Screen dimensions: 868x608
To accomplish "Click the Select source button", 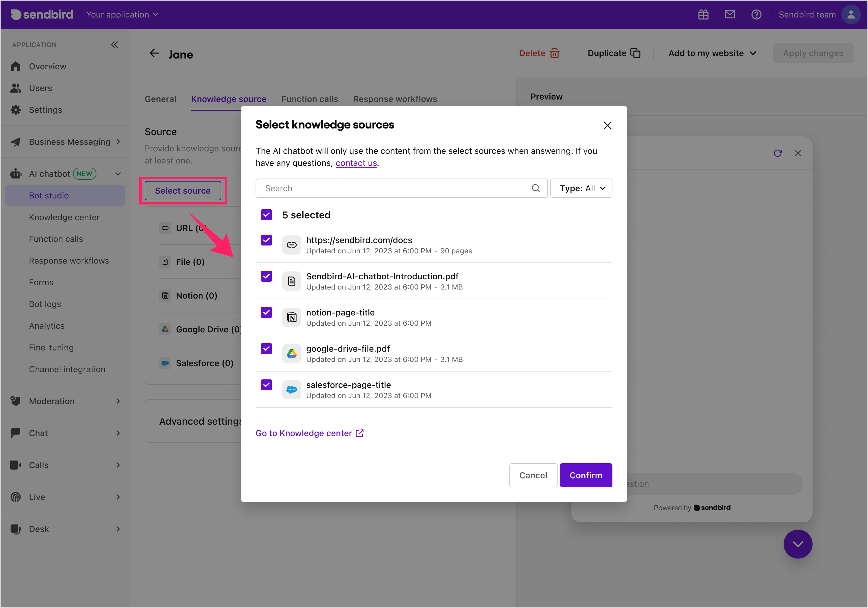I will (183, 191).
